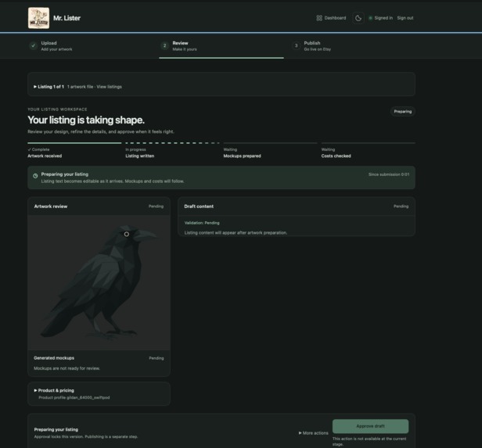
Task: Click the Signed in label
Action: [x=383, y=18]
